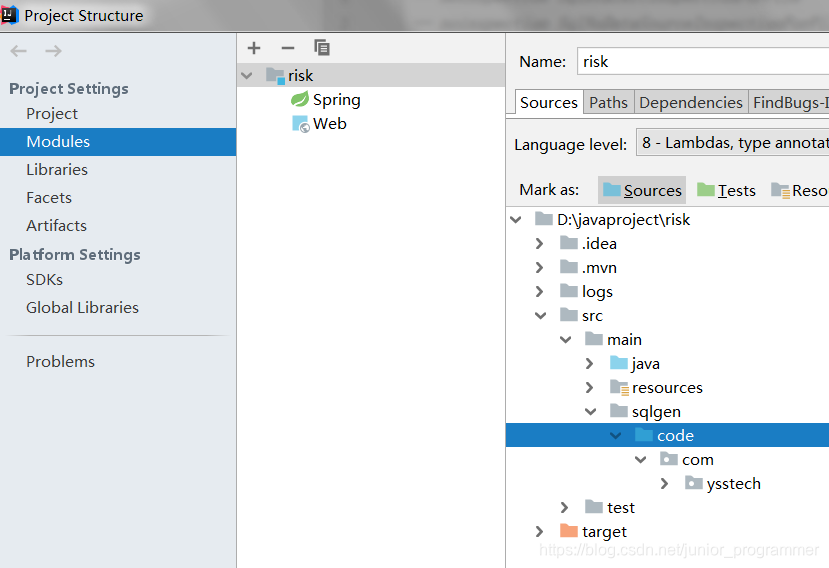The height and width of the screenshot is (568, 829).
Task: Open Facets settings page
Action: click(49, 198)
